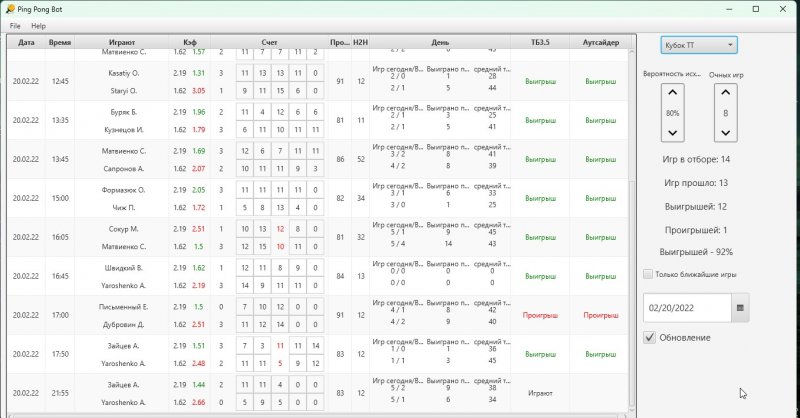Open the Help menu
This screenshot has width=800, height=418.
point(38,25)
